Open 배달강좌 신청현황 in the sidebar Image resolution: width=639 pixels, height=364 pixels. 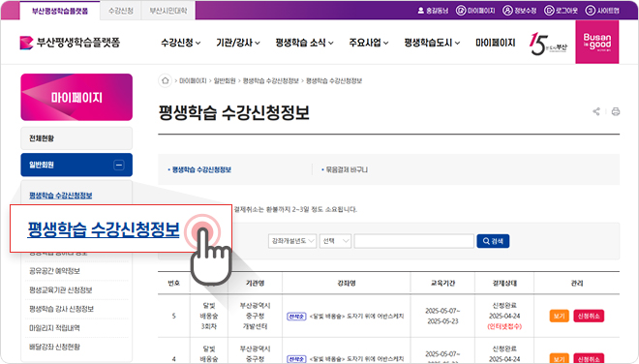(x=54, y=347)
